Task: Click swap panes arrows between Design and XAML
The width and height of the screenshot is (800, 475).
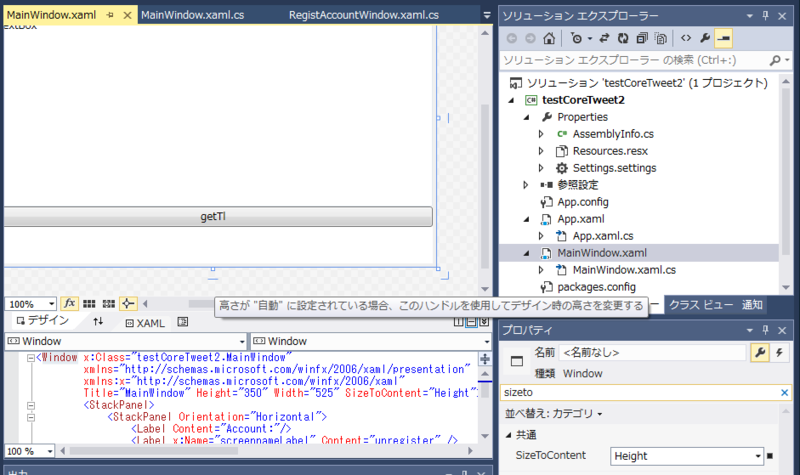Action: tap(98, 321)
